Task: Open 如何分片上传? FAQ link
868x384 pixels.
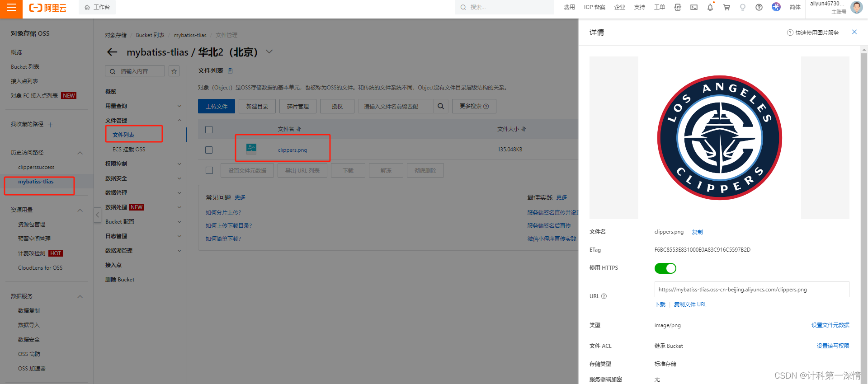Action: click(223, 213)
